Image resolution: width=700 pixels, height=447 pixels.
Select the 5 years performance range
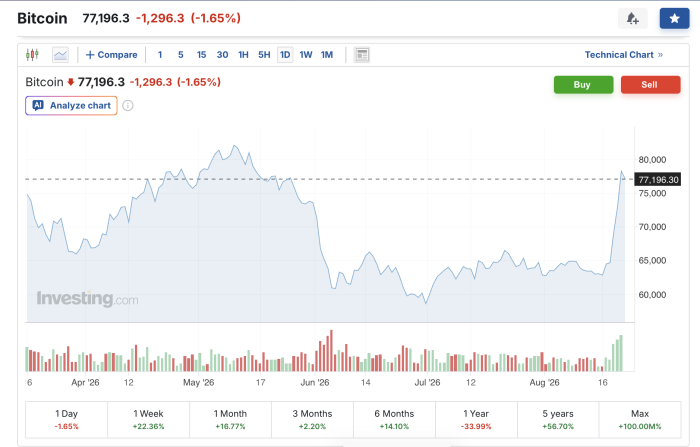pyautogui.click(x=558, y=420)
